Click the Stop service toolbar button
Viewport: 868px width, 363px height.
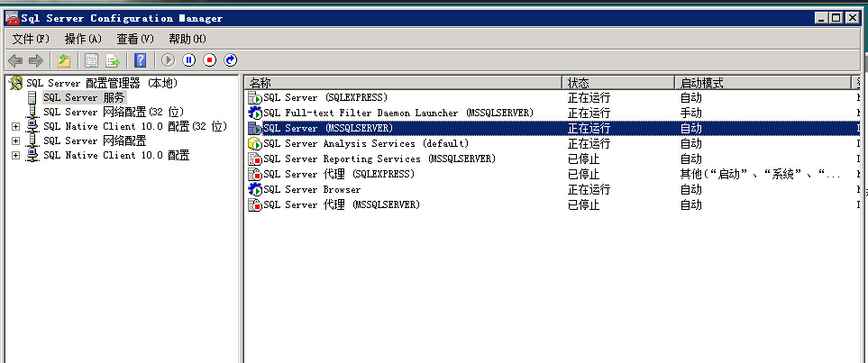point(209,60)
